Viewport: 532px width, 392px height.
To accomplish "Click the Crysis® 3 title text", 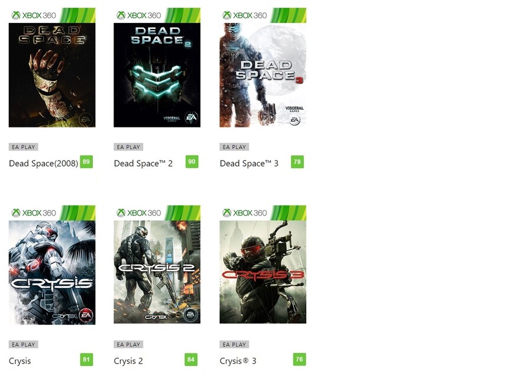I will (238, 361).
